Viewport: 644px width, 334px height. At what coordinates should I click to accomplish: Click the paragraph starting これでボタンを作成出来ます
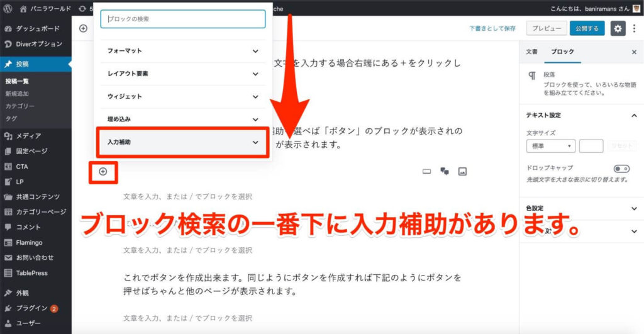coord(292,284)
